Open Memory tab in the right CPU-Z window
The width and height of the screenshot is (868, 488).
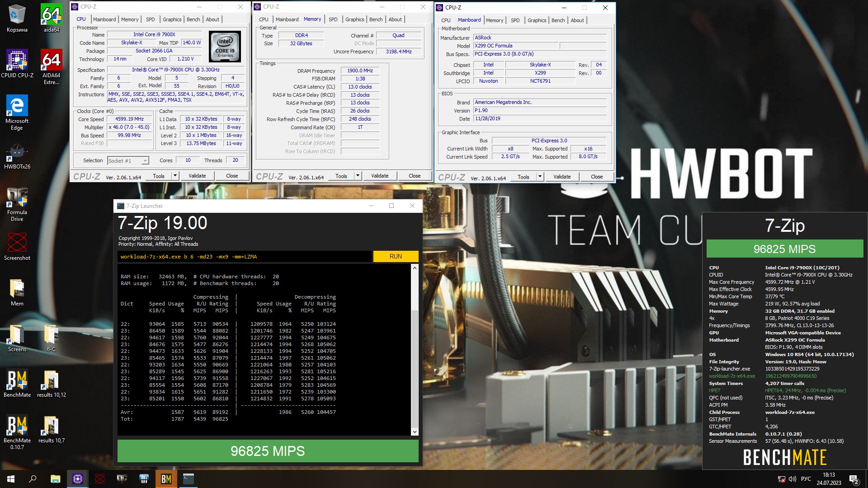495,20
